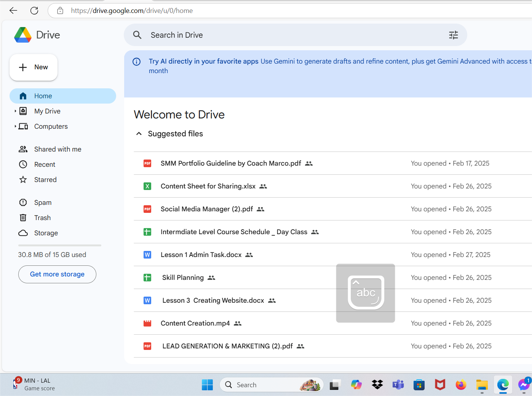Click the shared people icon after Lesson 3 Creating Website.docx
The width and height of the screenshot is (532, 396).
[272, 300]
